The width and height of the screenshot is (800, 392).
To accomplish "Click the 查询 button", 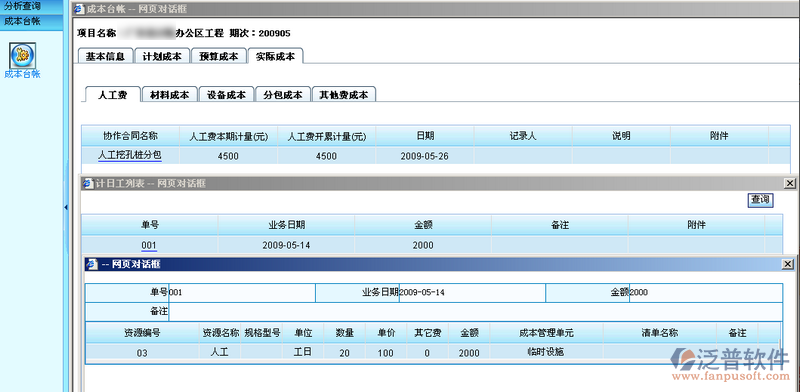I will click(760, 200).
